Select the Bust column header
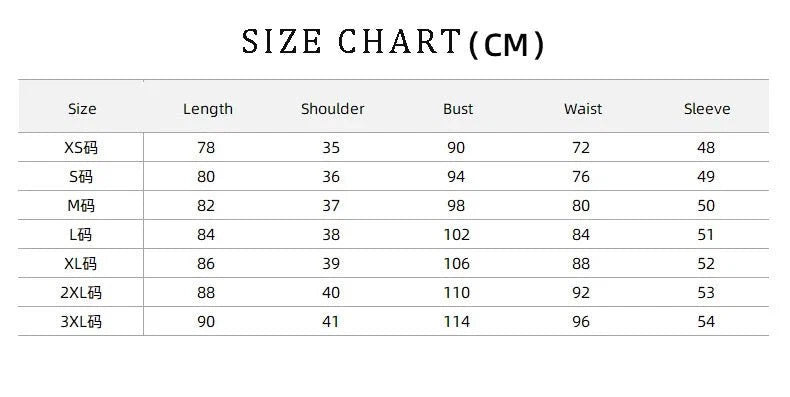 click(457, 109)
